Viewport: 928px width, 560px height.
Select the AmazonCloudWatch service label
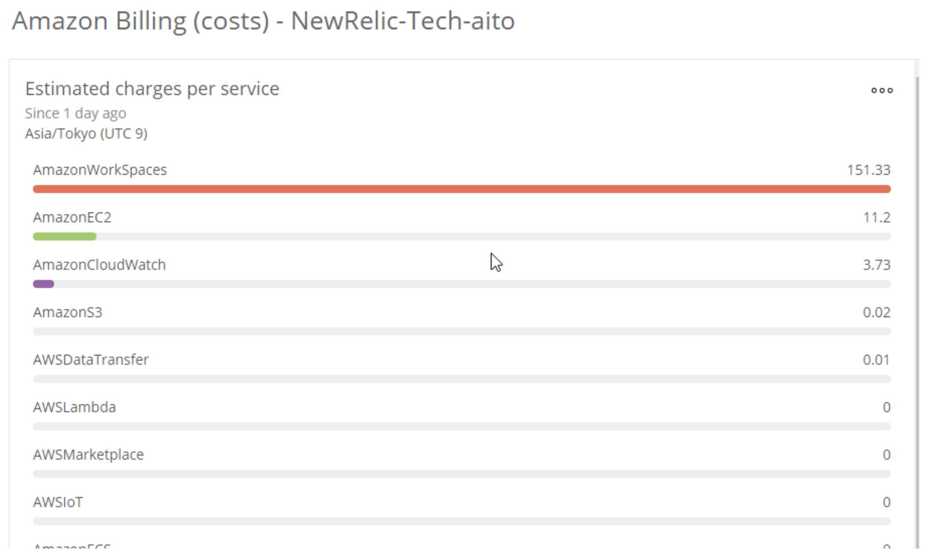(x=99, y=265)
